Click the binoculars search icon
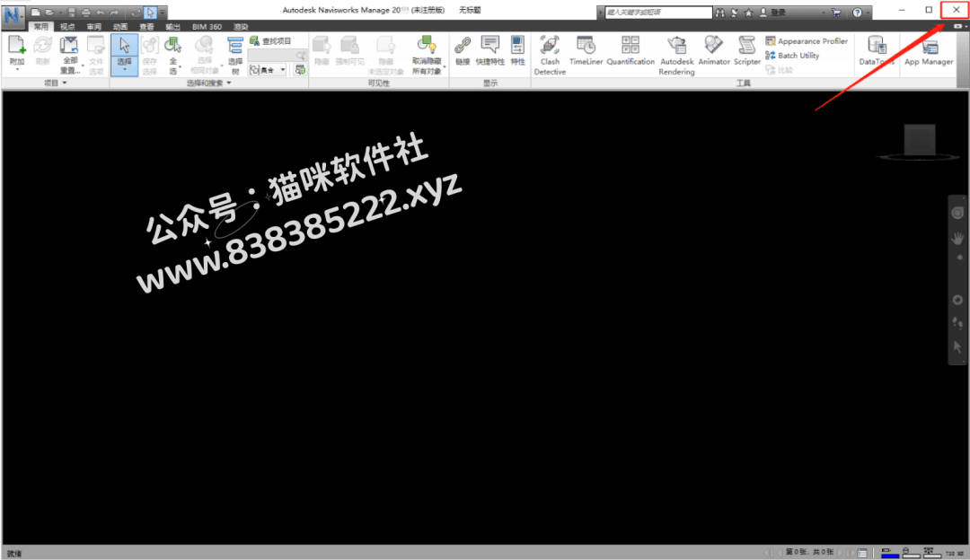Image resolution: width=970 pixels, height=560 pixels. [x=720, y=13]
